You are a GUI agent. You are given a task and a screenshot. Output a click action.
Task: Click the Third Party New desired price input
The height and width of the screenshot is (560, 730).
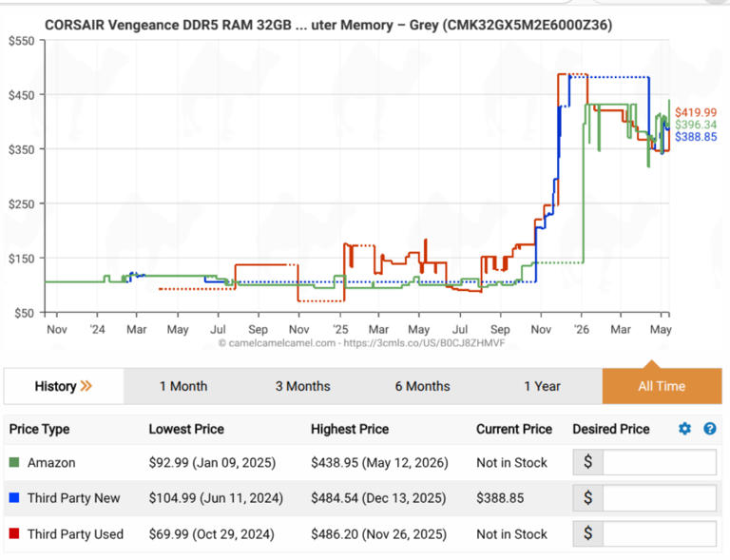tap(660, 497)
